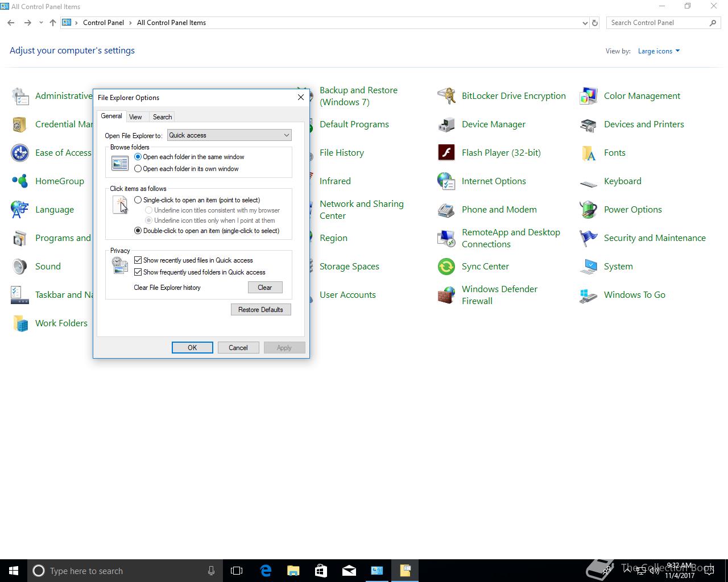Viewport: 728px width, 582px height.
Task: Open the Storage Spaces link
Action: [349, 267]
